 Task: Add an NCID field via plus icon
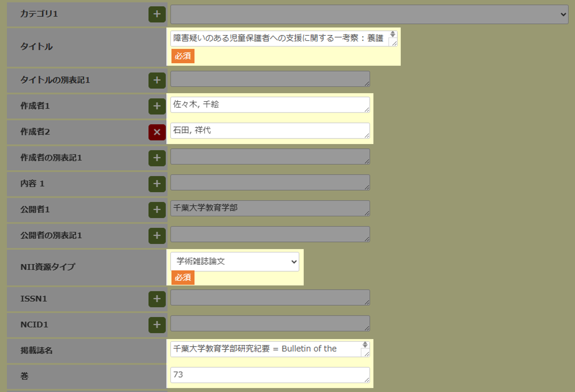point(157,325)
